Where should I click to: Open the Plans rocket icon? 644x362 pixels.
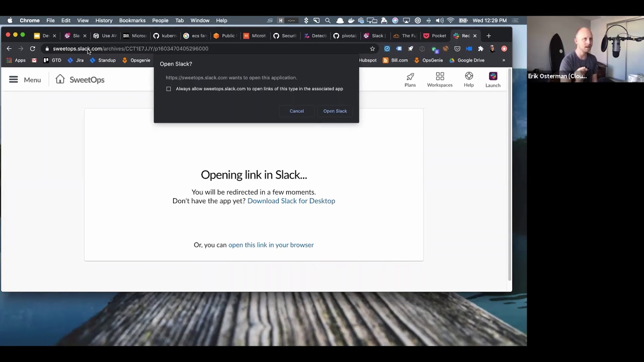pos(410,76)
